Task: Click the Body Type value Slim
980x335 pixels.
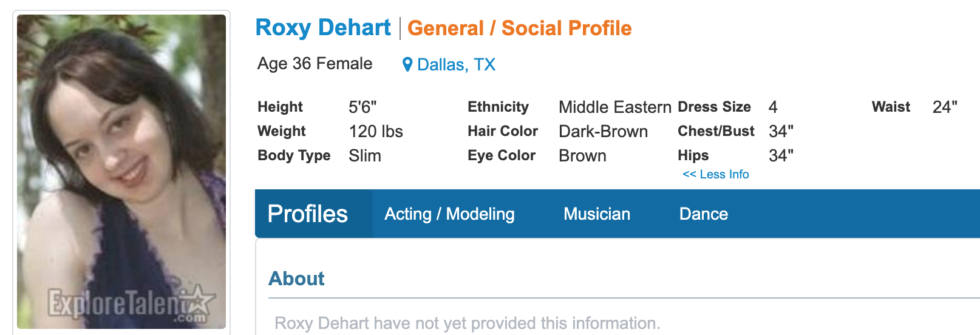Action: pyautogui.click(x=365, y=156)
